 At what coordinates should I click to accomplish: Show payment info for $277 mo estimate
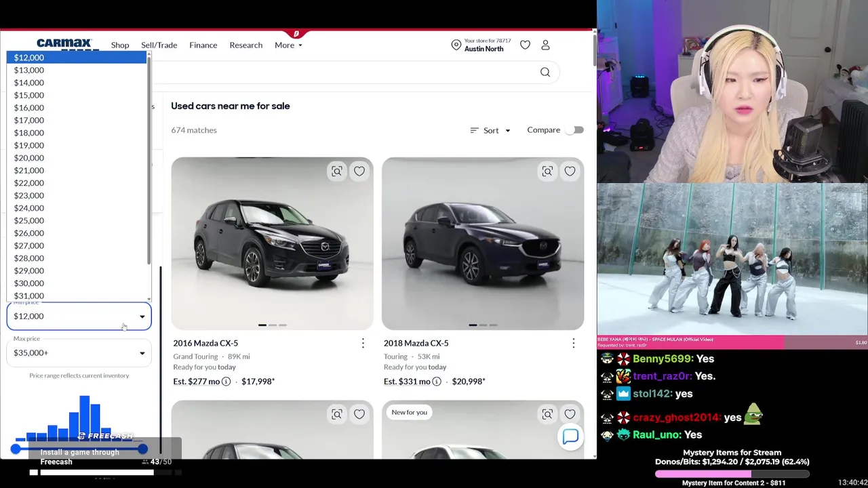[226, 382]
